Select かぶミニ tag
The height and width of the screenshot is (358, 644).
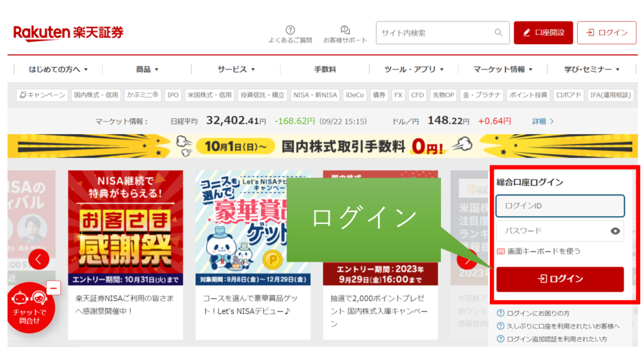pyautogui.click(x=143, y=95)
